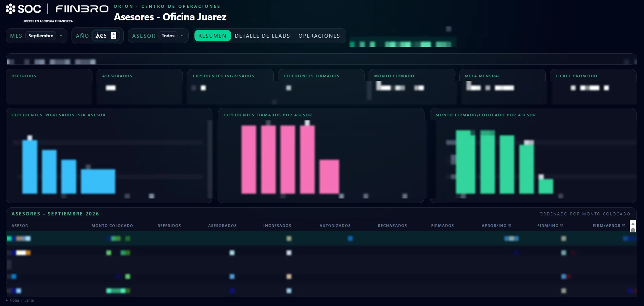Click the FIRM/APROB % column header

[x=609, y=226]
